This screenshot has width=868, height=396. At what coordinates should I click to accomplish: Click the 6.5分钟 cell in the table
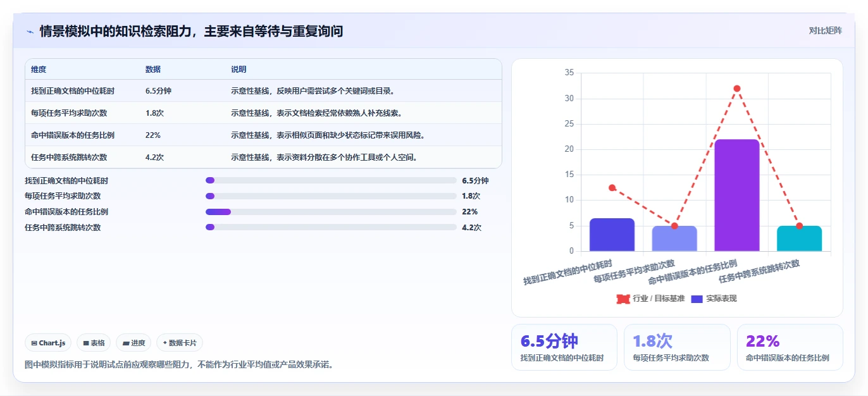(x=158, y=91)
